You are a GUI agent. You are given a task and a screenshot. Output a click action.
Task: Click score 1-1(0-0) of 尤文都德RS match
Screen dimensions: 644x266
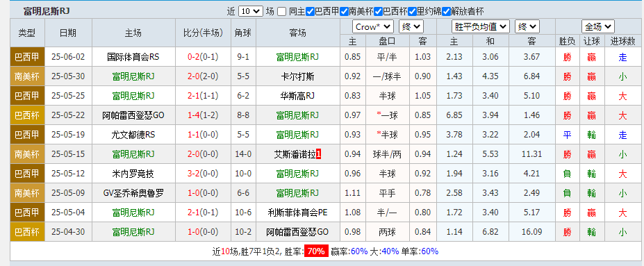[x=203, y=135]
